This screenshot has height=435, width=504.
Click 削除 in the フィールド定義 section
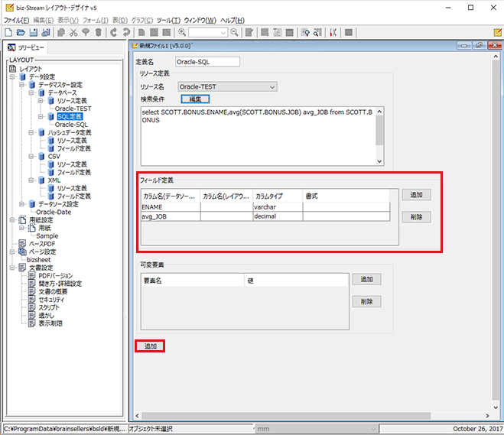coord(416,217)
